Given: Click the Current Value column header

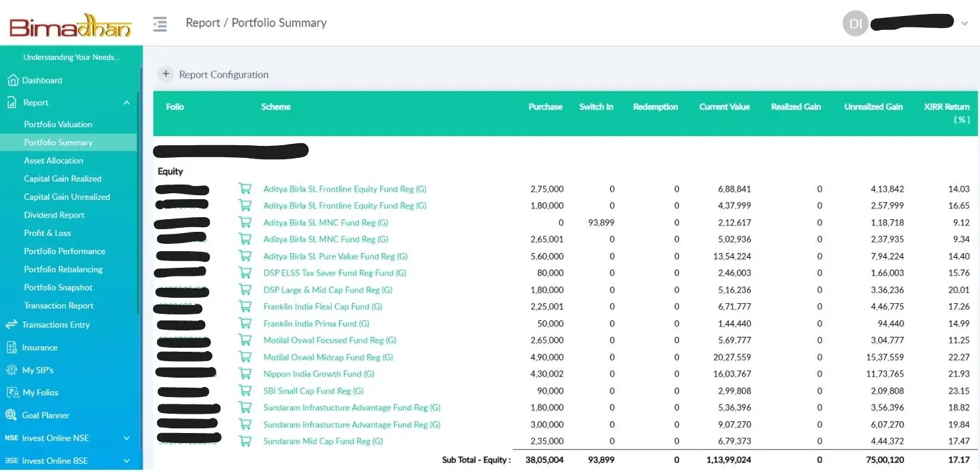Looking at the screenshot, I should pos(724,107).
